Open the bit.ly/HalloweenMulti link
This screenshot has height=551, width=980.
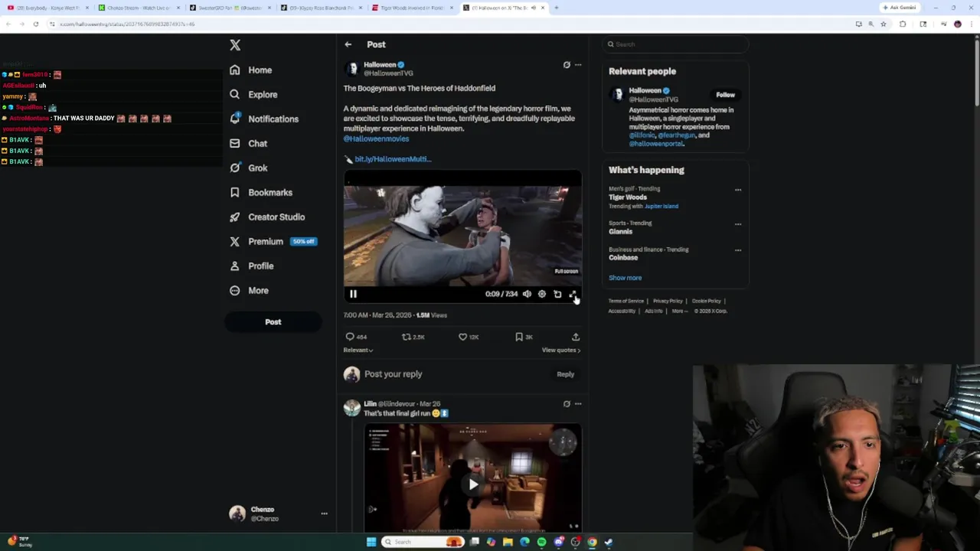click(x=393, y=159)
